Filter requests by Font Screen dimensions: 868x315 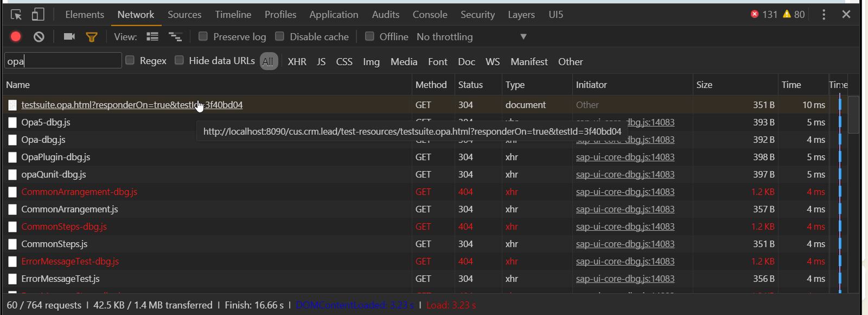[x=437, y=62]
